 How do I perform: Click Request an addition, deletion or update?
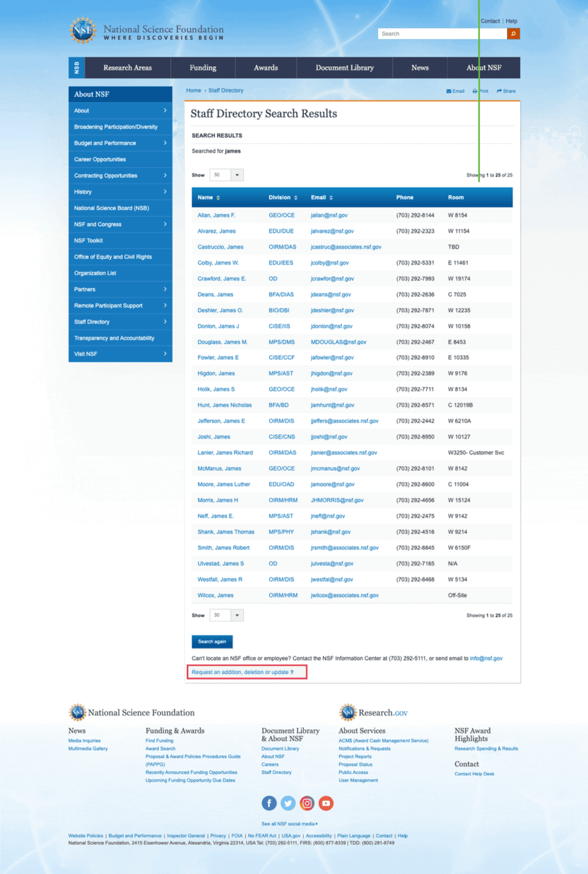(x=243, y=672)
